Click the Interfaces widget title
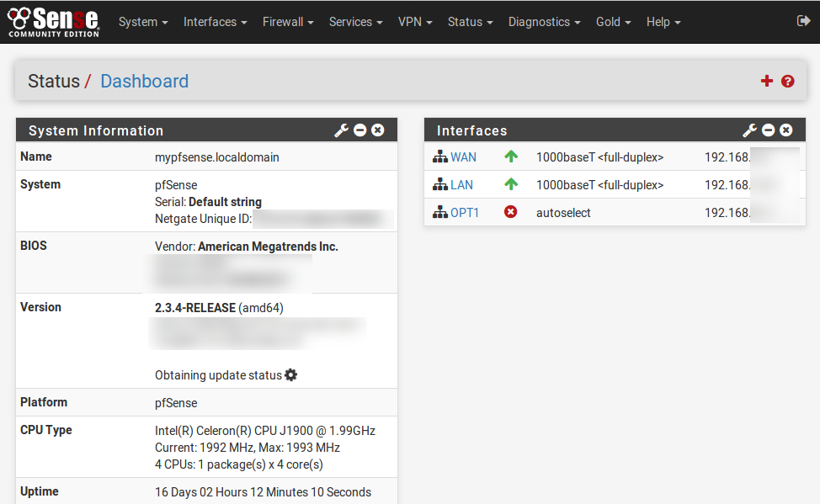Image resolution: width=820 pixels, height=504 pixels. pos(471,130)
